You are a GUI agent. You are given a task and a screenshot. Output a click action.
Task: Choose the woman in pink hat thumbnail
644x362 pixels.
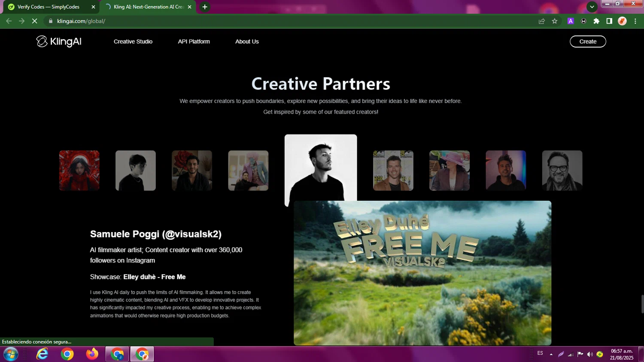[x=450, y=170]
